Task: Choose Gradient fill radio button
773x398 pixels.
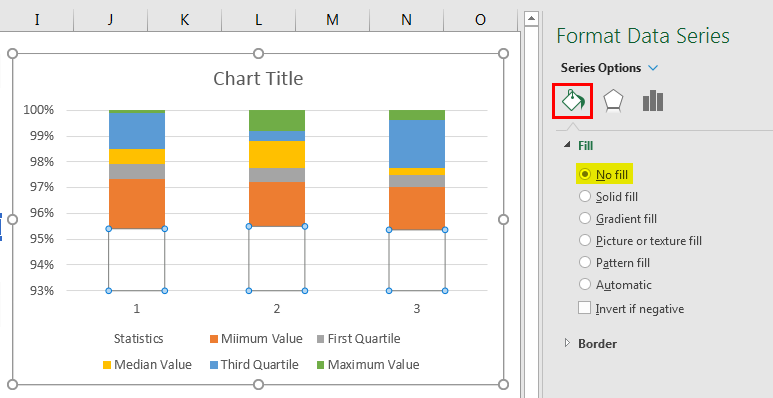Action: point(585,218)
